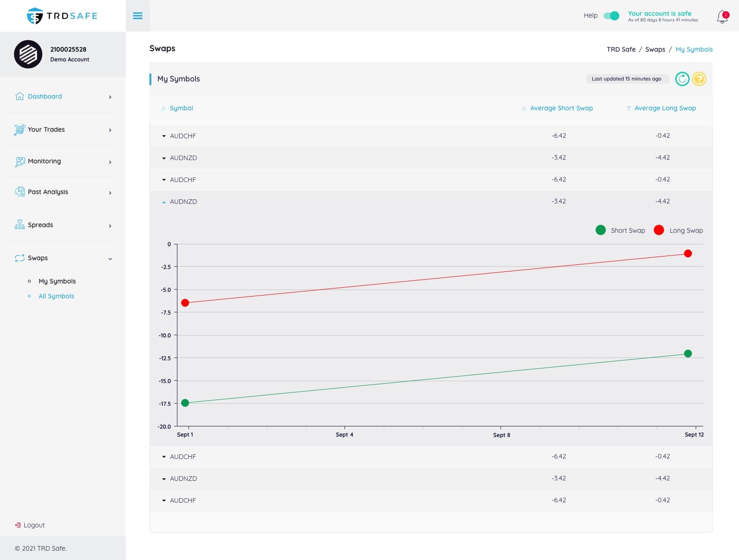
Task: Click filter icon beside Average Long Swap
Action: [x=629, y=108]
